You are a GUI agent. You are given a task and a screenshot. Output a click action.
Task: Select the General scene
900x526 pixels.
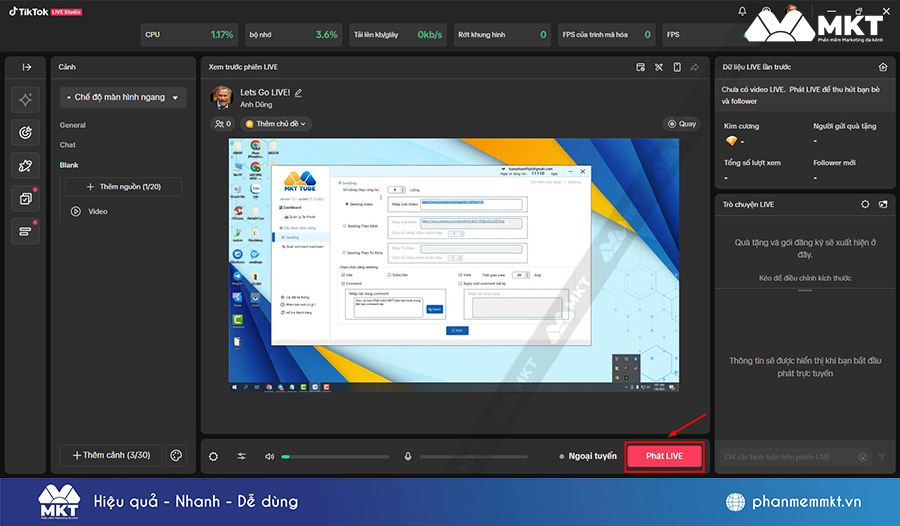[x=73, y=125]
